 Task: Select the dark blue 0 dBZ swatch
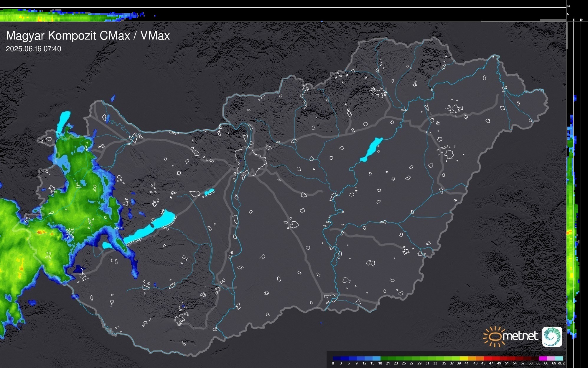[337, 359]
